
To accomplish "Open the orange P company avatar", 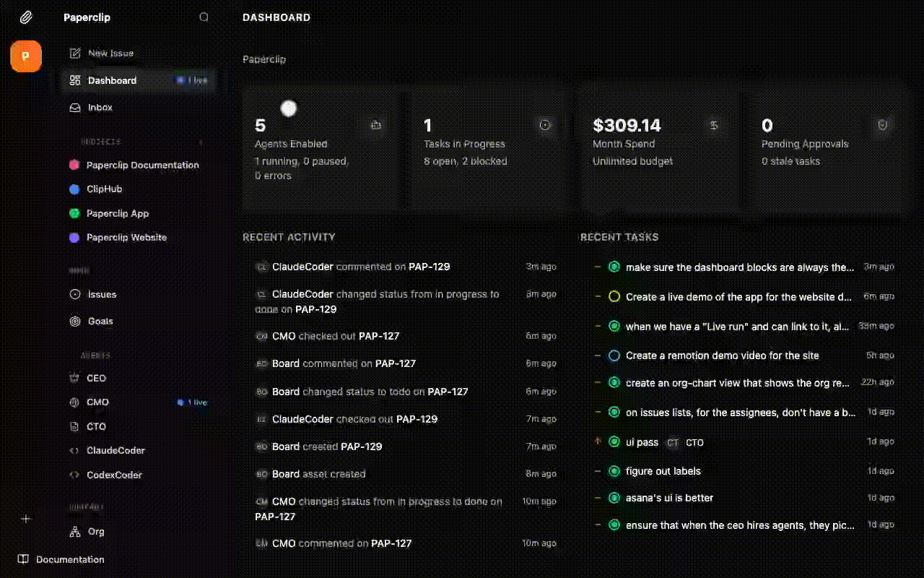I will (26, 56).
